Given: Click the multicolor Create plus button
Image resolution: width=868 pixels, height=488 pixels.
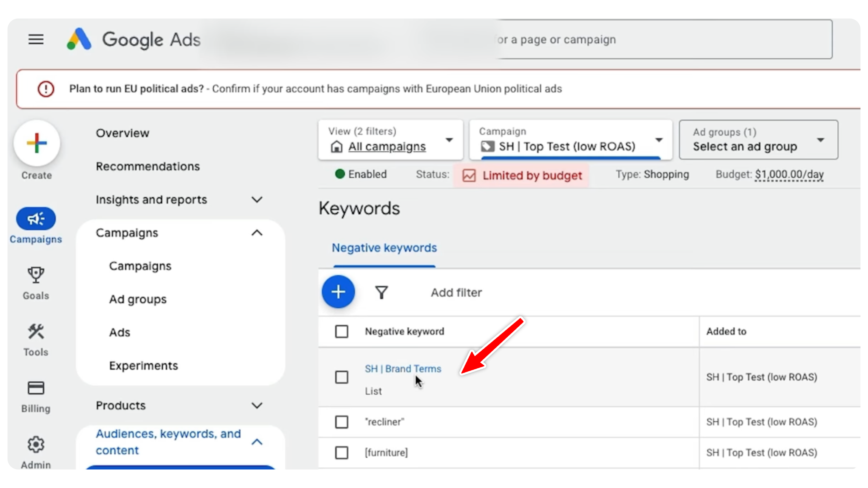Looking at the screenshot, I should click(x=37, y=143).
